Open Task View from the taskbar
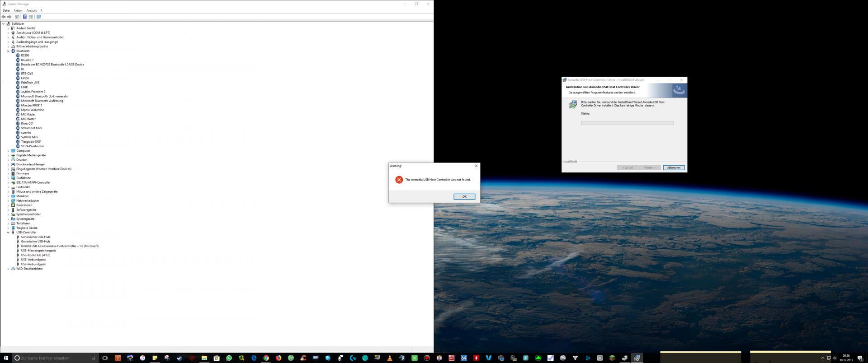868x363 pixels. (105, 358)
